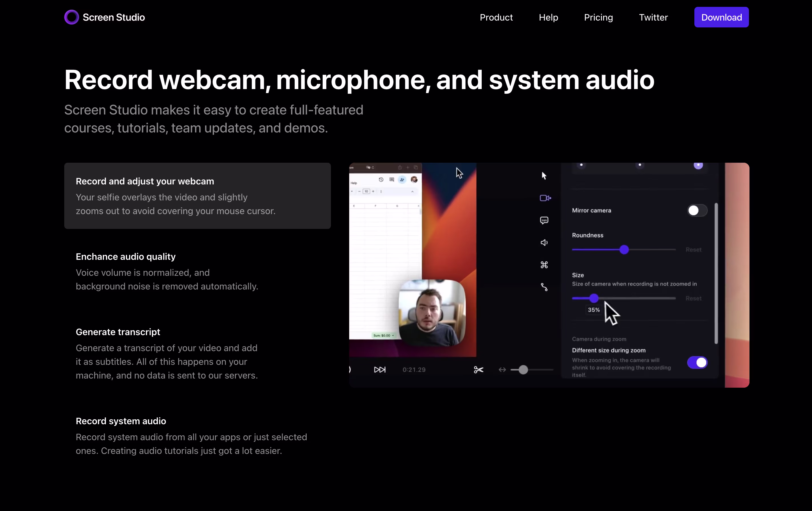Adjust the timeline zoom slider handle
This screenshot has width=812, height=511.
tap(523, 370)
